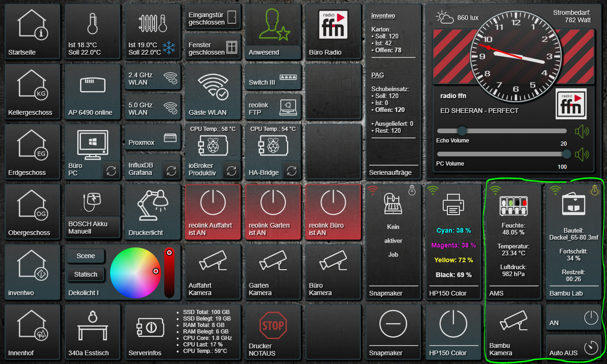Switch the HP150 Color power button
The width and height of the screenshot is (607, 364).
click(x=453, y=324)
